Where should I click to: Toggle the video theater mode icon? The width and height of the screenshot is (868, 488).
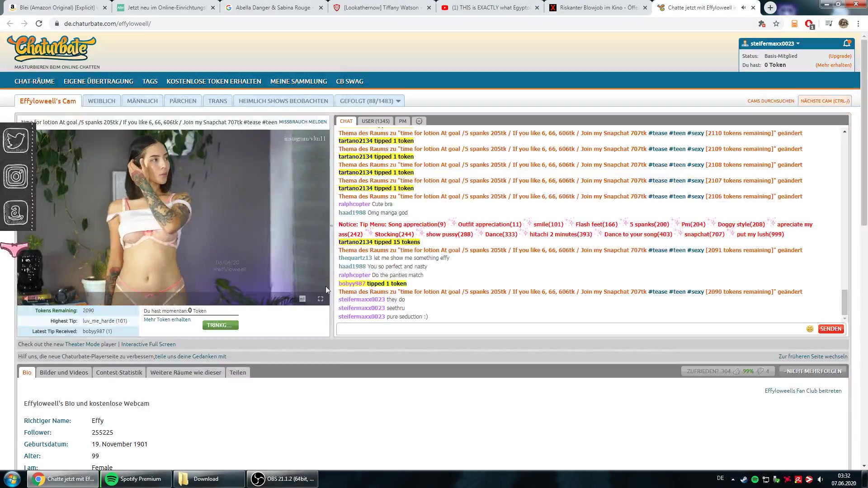302,299
